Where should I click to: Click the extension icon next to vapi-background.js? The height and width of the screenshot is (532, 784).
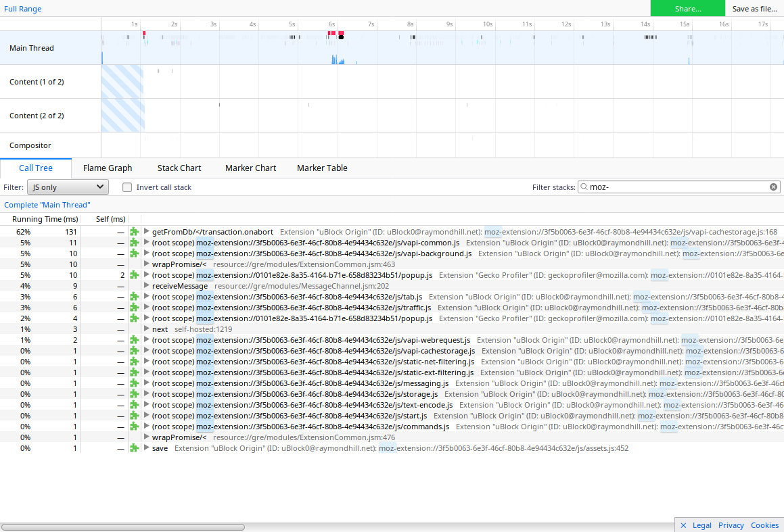[134, 253]
